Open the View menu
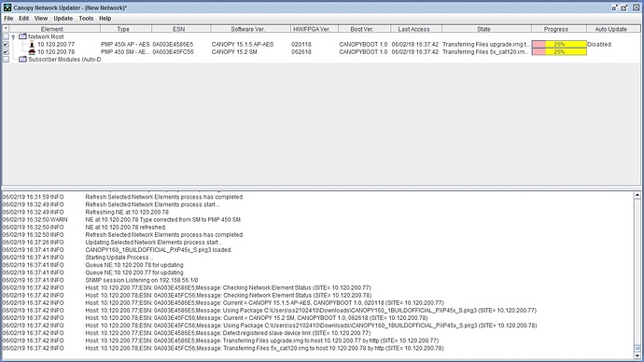Image resolution: width=644 pixels, height=362 pixels. [x=41, y=18]
